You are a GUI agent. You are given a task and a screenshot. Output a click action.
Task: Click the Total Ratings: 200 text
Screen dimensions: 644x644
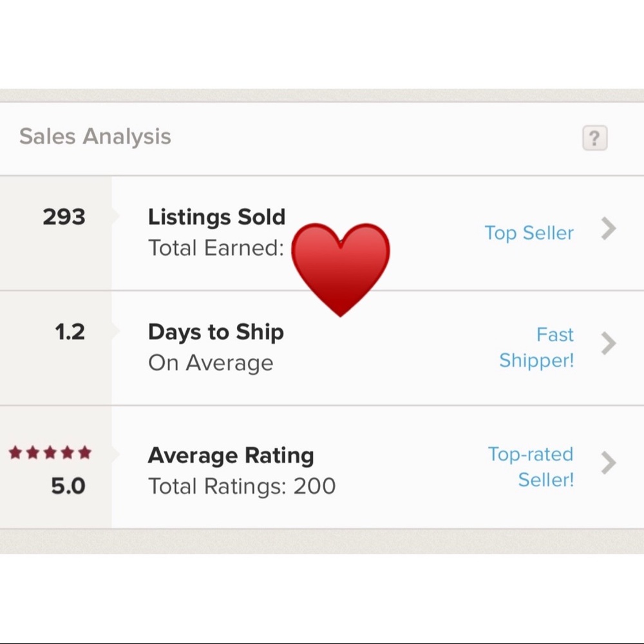(x=241, y=486)
